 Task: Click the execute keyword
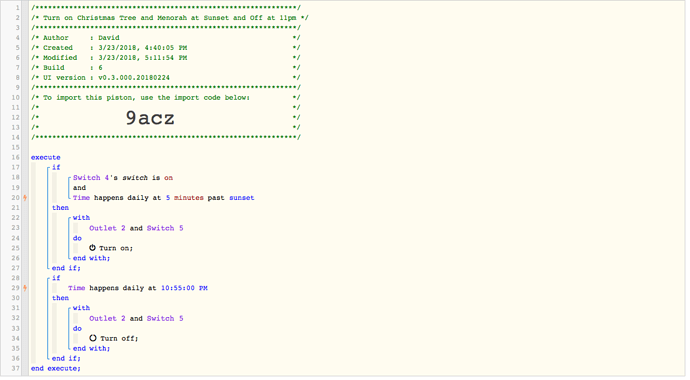pos(46,157)
